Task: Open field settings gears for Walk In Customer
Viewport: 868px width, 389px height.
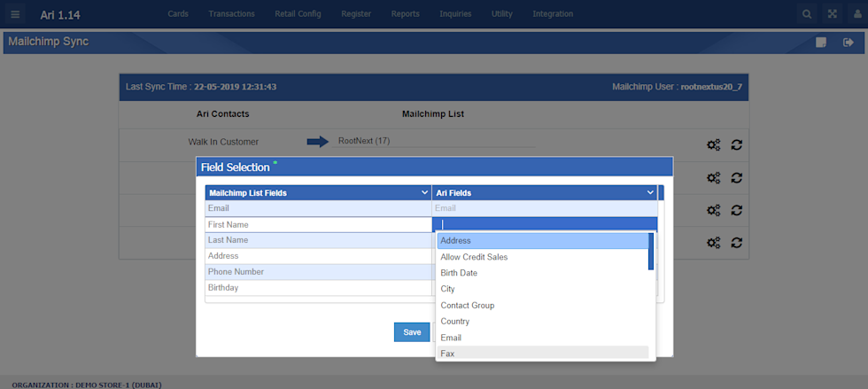Action: (x=713, y=145)
